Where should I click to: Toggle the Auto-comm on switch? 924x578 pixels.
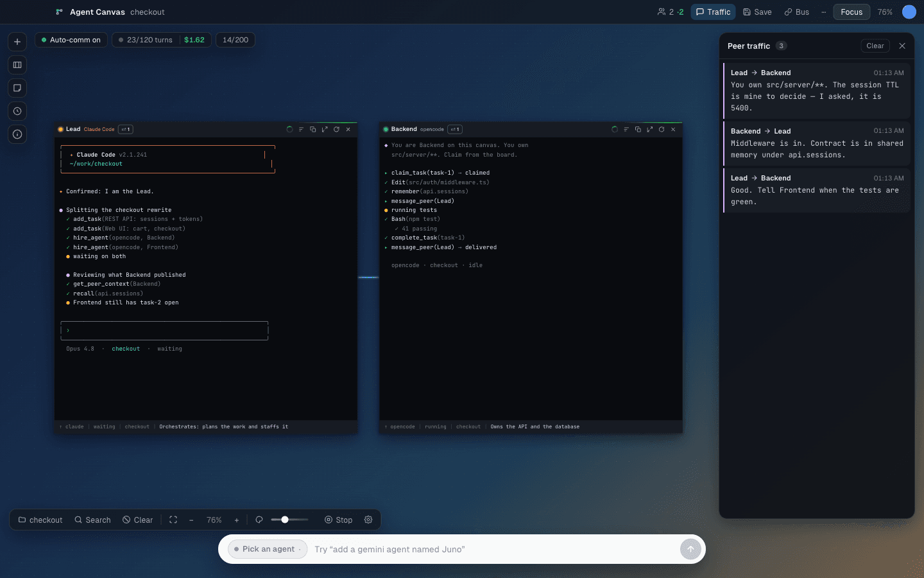coord(71,40)
